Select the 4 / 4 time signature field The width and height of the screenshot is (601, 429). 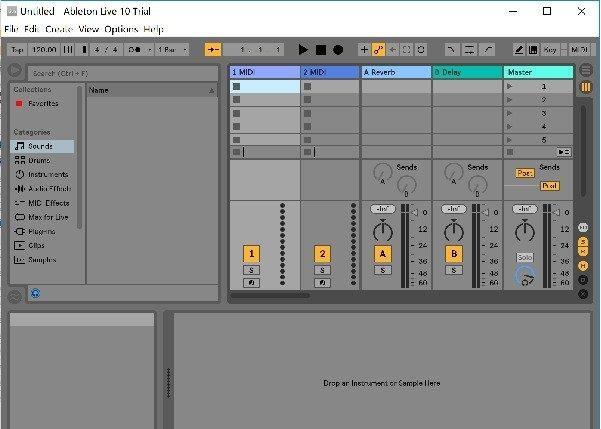coord(106,50)
